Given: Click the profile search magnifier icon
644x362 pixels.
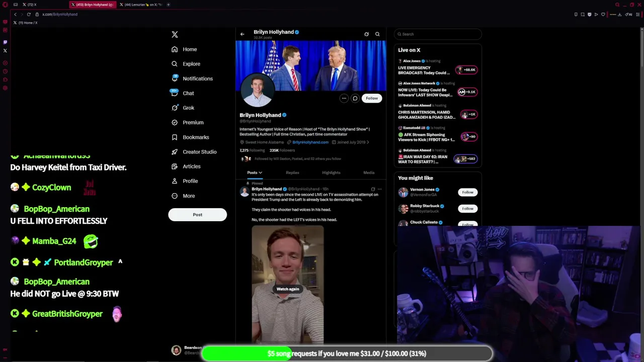Looking at the screenshot, I should tap(377, 34).
